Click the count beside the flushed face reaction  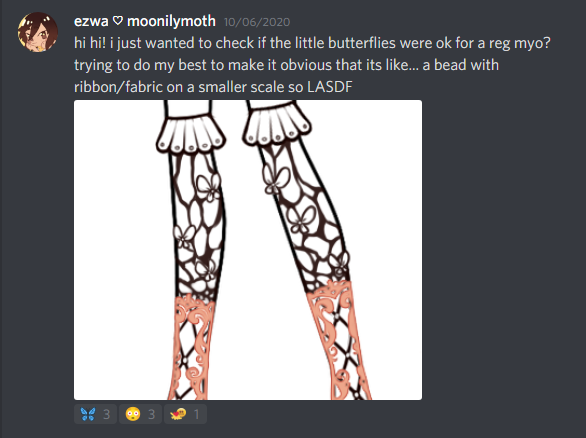[x=151, y=414]
